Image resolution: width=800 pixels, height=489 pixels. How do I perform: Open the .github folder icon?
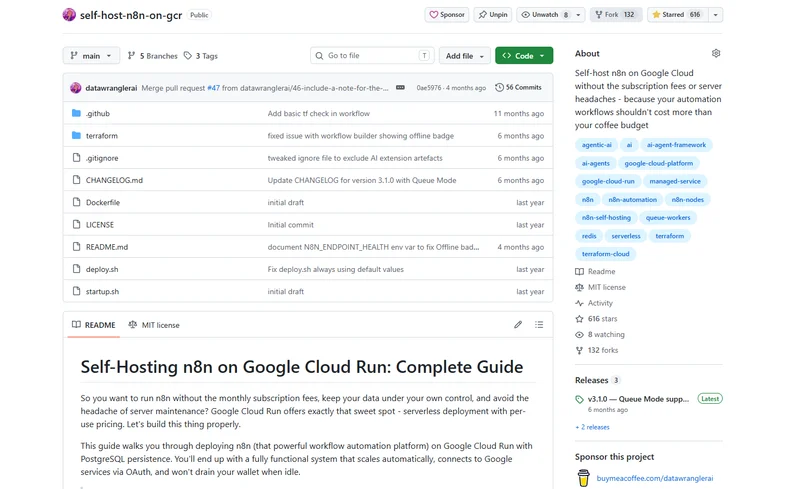coord(77,113)
